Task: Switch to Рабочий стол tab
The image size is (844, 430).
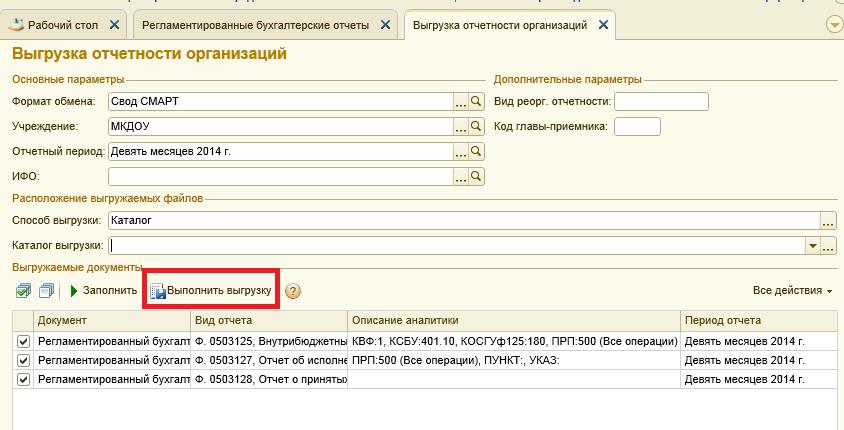Action: coord(63,25)
